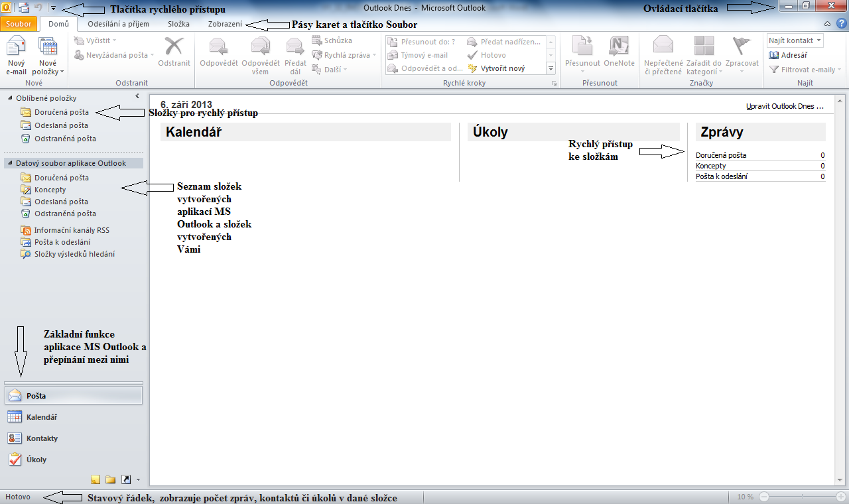
Task: Open Rychlé kroky dialog launcher
Action: point(554,84)
